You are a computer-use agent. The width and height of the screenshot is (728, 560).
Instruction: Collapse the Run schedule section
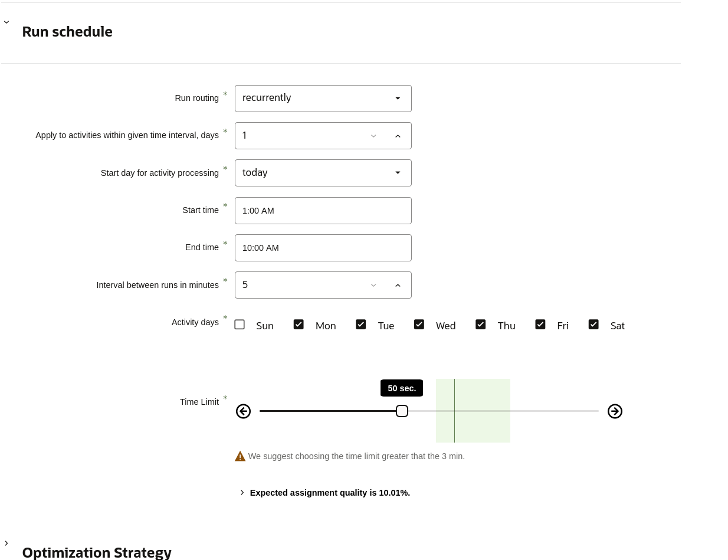[x=6, y=22]
